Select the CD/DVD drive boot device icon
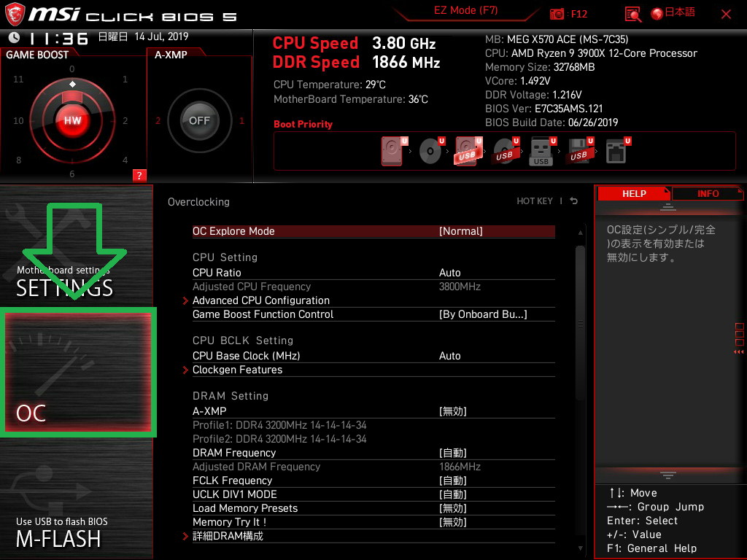The height and width of the screenshot is (560, 747). (x=432, y=151)
